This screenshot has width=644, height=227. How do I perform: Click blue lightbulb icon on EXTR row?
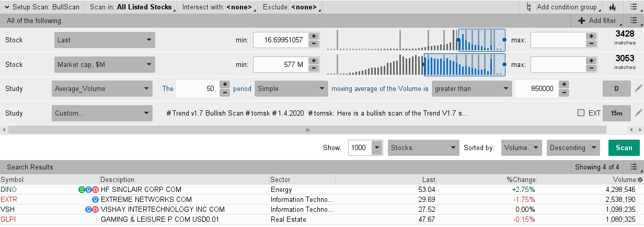pos(95,199)
